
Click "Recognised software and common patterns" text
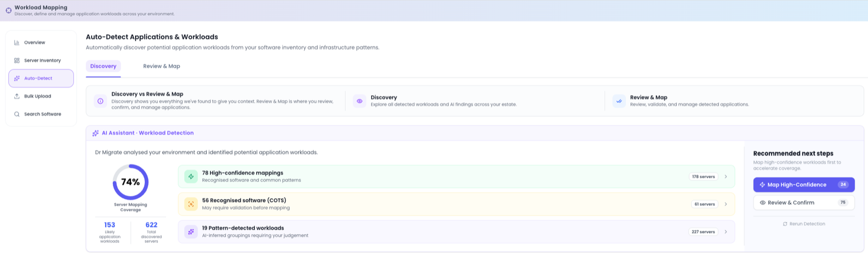click(251, 180)
